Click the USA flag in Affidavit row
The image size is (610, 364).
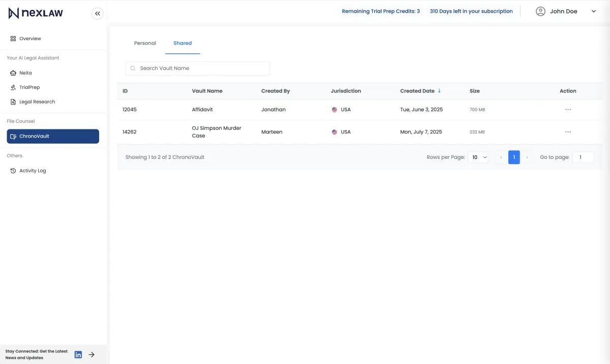[x=334, y=110]
